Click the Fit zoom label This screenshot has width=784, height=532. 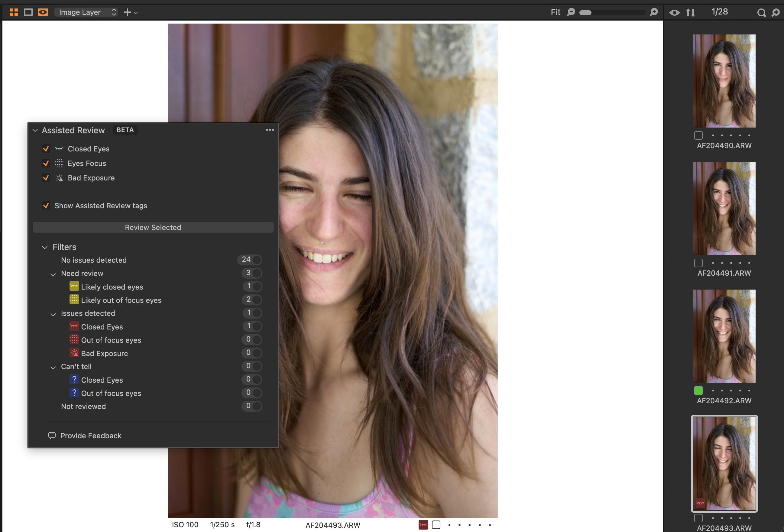pos(555,12)
